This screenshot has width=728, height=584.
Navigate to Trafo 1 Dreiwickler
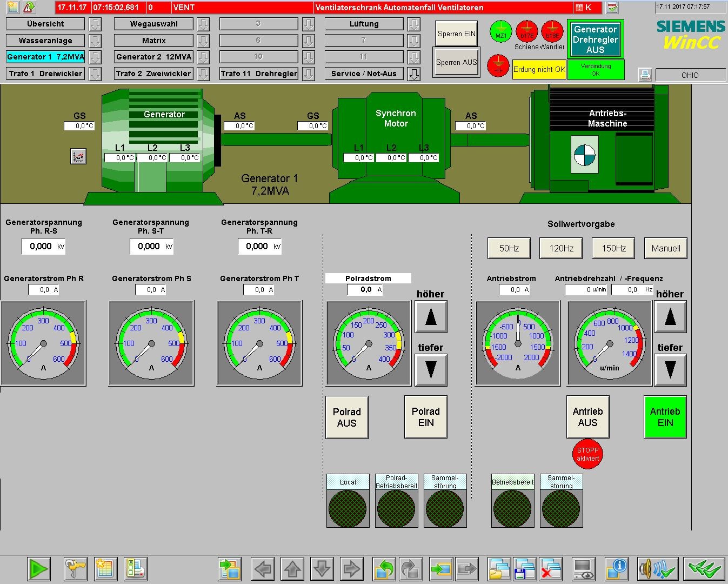point(45,74)
